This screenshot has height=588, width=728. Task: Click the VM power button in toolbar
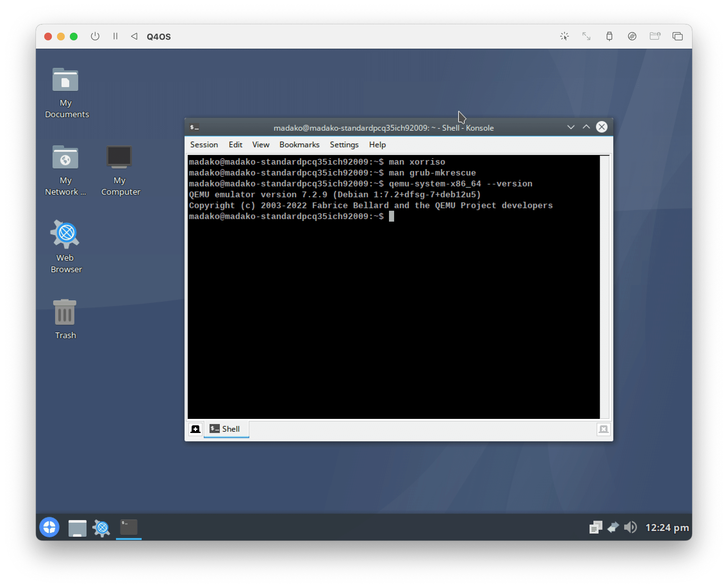click(95, 36)
